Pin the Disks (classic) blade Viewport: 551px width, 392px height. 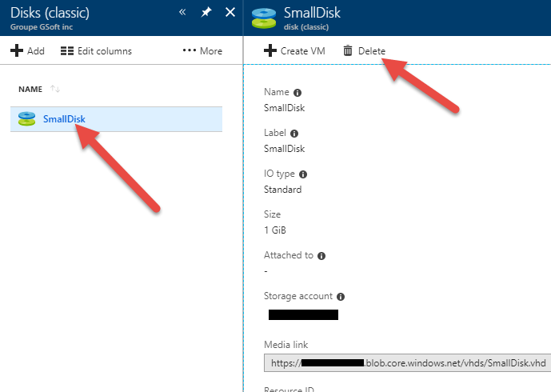coord(206,12)
